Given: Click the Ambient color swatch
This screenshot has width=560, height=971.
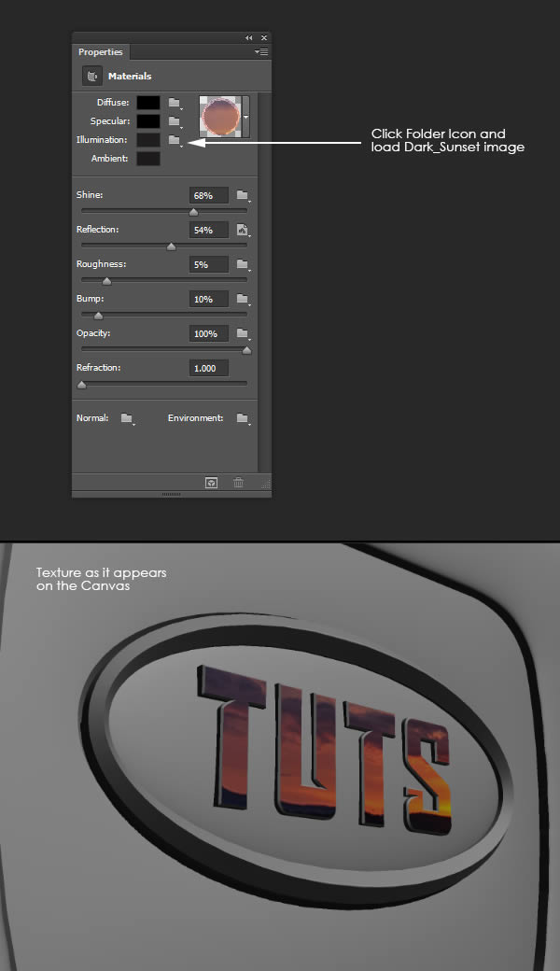Looking at the screenshot, I should click(x=148, y=159).
